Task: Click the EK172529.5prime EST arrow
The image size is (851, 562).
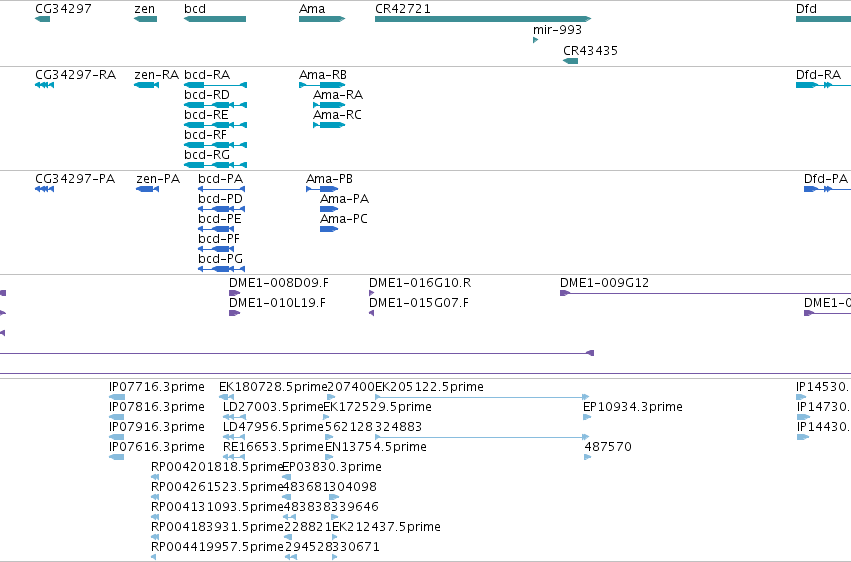Action: pyautogui.click(x=326, y=417)
